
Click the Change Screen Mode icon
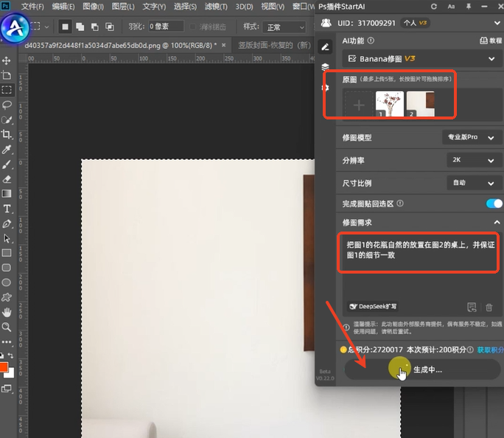[7, 389]
